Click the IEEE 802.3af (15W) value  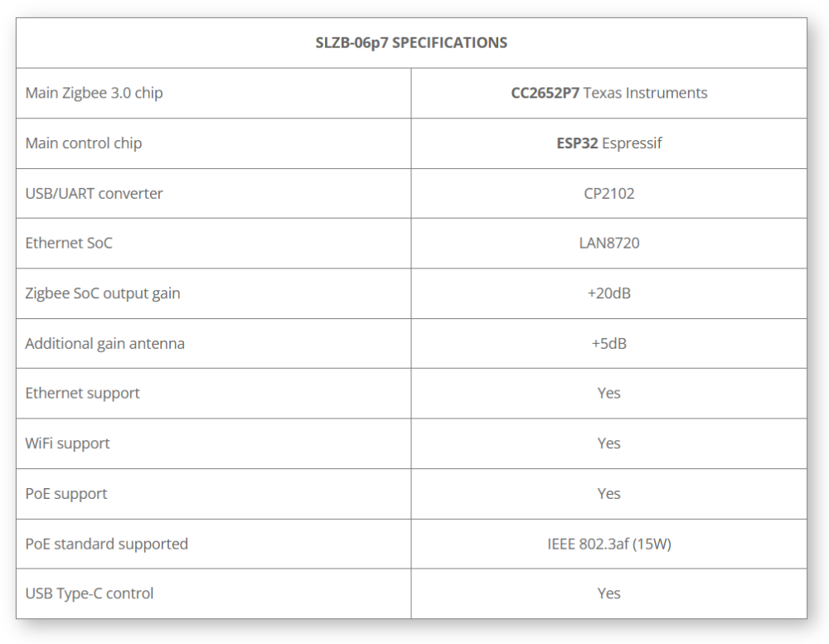[608, 544]
